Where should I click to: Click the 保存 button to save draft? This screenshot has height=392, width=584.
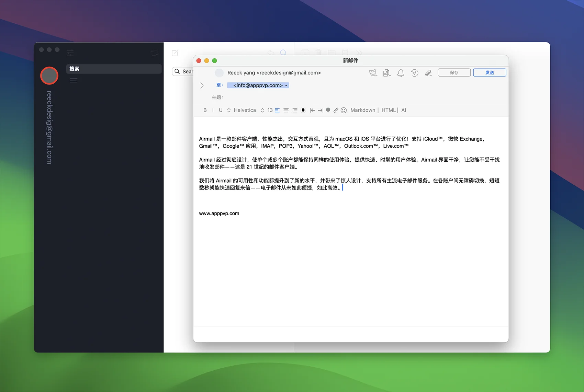[x=454, y=72]
